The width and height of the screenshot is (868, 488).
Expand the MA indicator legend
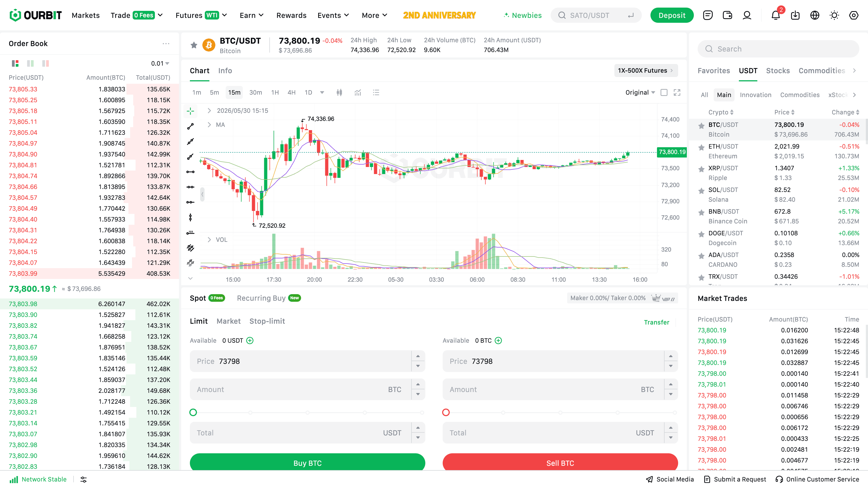209,125
